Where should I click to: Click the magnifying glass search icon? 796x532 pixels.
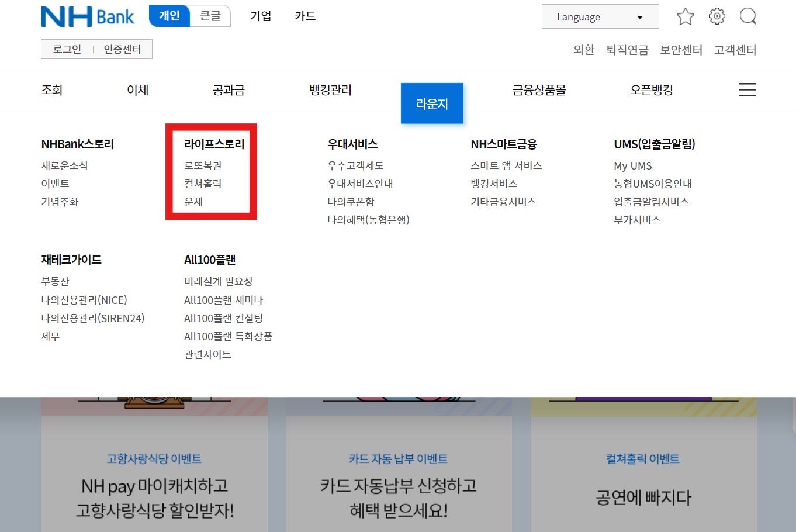[x=748, y=16]
